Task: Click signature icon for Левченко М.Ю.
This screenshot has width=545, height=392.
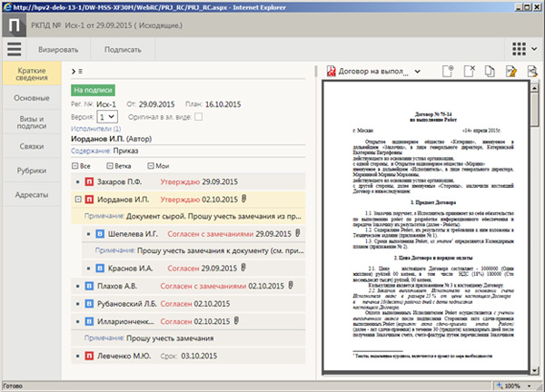Action: click(x=89, y=356)
